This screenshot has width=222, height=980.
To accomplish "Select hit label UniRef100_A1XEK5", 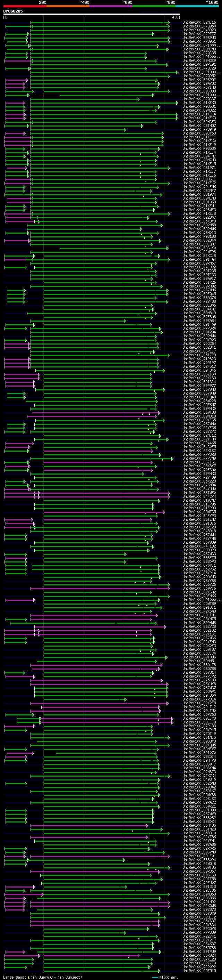I will 199,103.
